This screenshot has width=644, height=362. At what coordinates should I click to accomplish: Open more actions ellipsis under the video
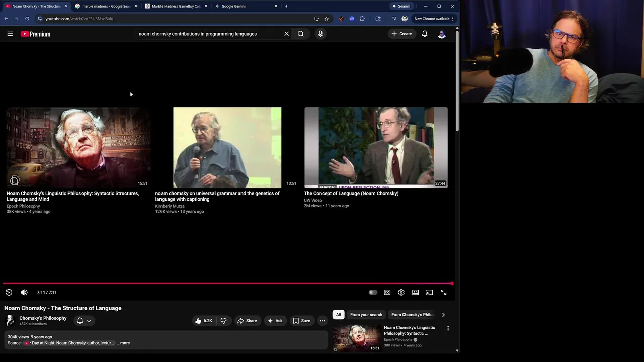(x=323, y=321)
